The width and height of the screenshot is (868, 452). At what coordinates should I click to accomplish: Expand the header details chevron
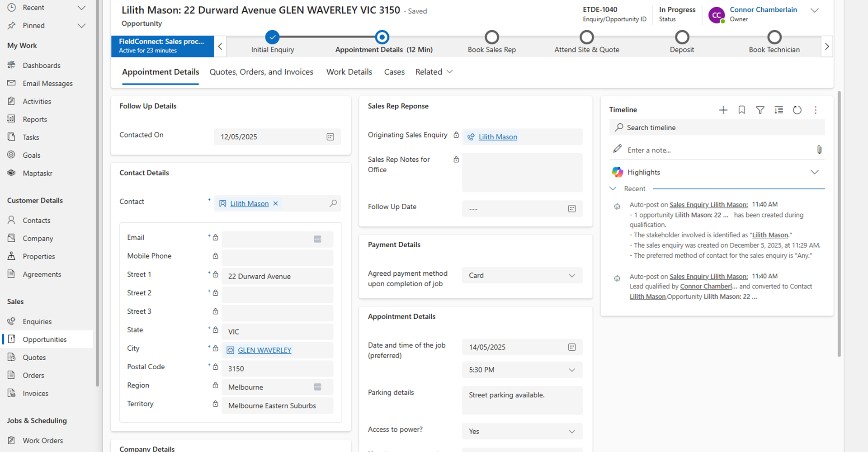click(x=815, y=11)
